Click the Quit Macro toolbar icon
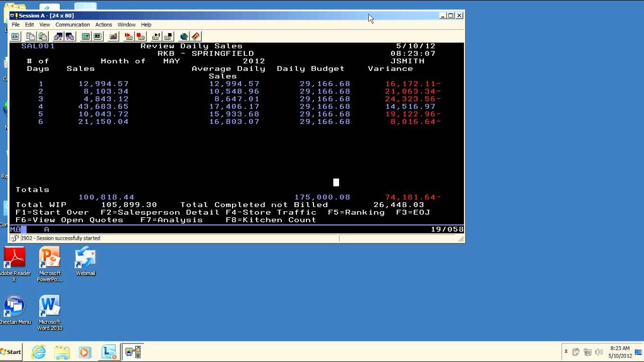This screenshot has width=644, height=362. (168, 36)
